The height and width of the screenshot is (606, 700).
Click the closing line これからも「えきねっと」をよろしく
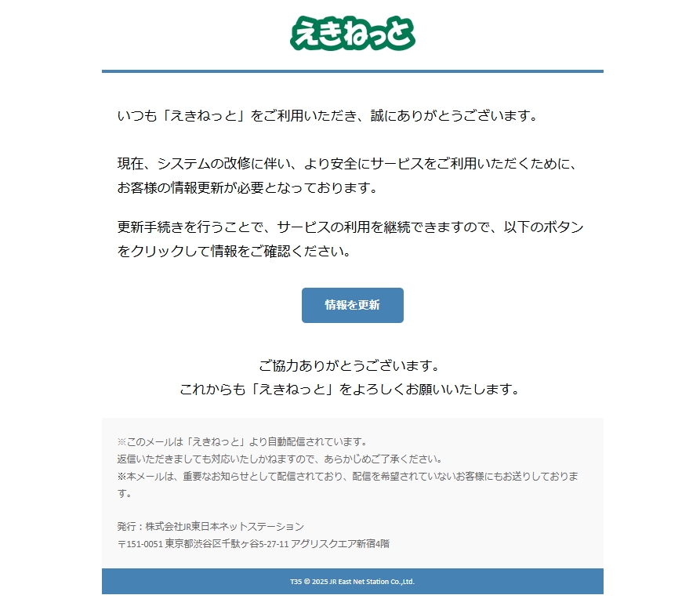tap(350, 389)
